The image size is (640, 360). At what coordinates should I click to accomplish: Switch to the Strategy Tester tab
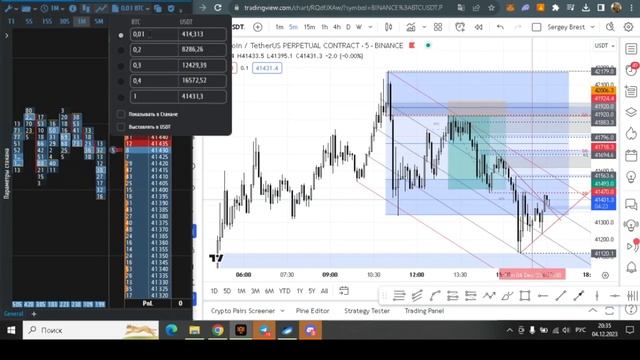(367, 311)
